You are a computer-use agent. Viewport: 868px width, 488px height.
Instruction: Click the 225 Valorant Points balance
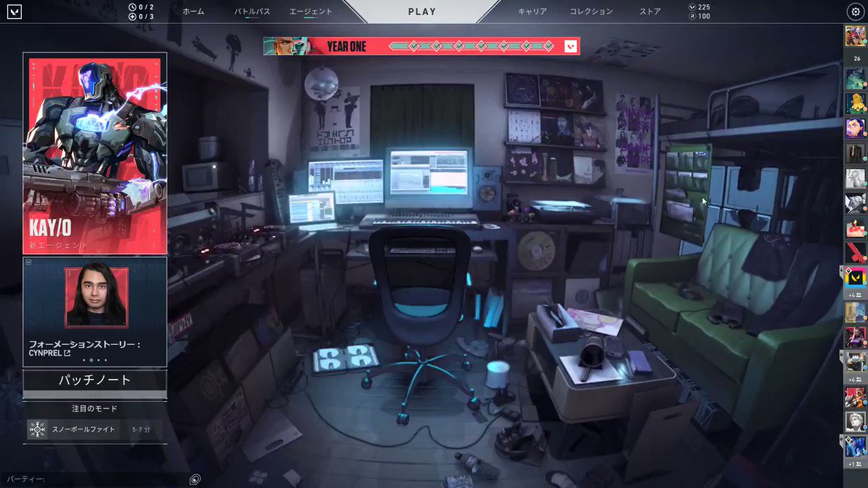699,7
